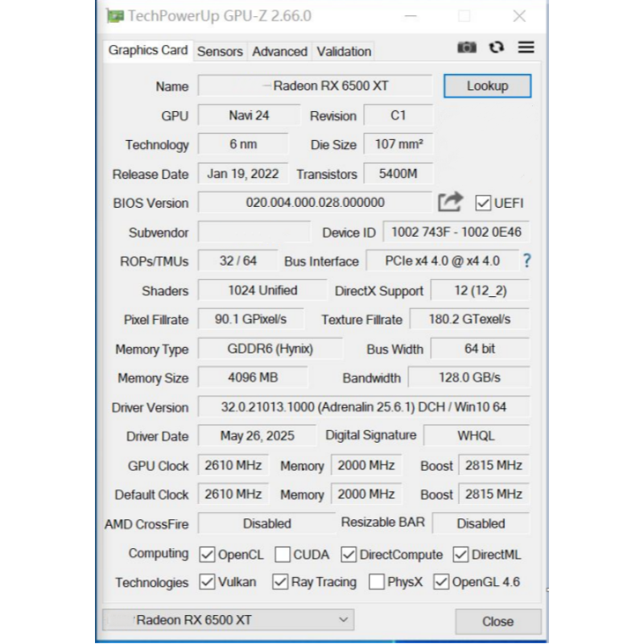Toggle the DirectCompute checkbox
Screen dimensions: 644x644
tap(349, 555)
